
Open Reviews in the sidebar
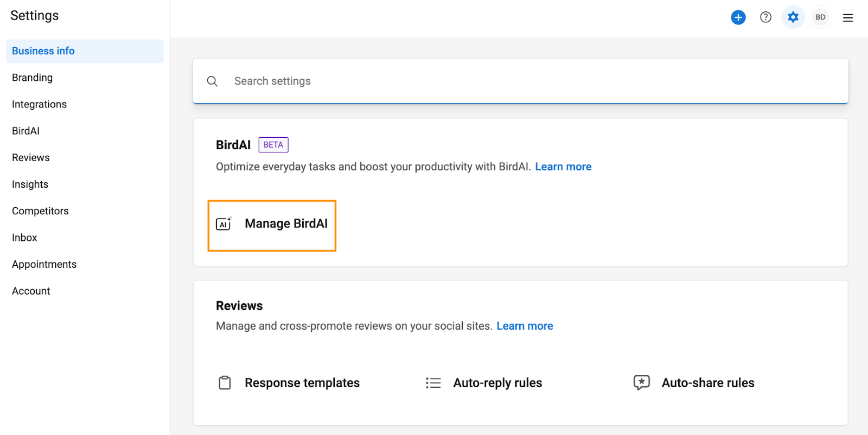(x=31, y=158)
